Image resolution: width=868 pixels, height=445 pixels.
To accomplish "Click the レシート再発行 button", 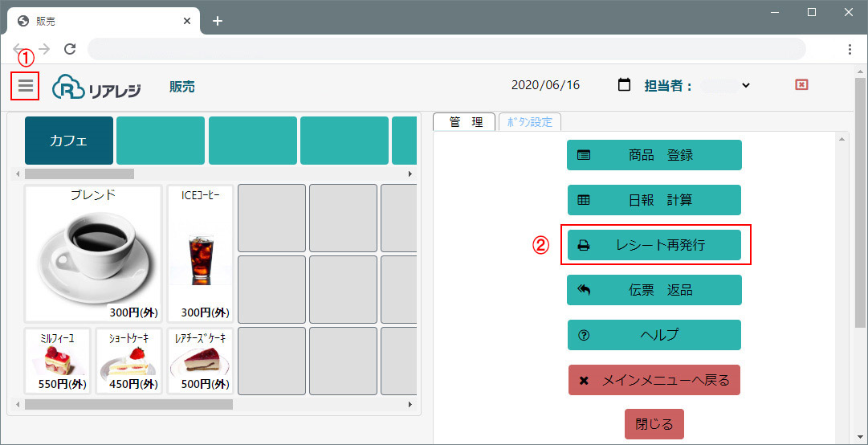I will [654, 245].
